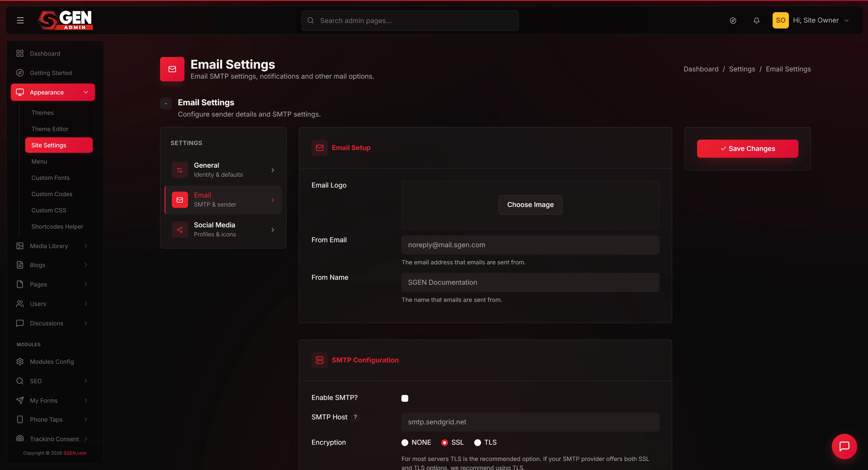Image resolution: width=868 pixels, height=470 pixels.
Task: Select the Discussions speech bubble icon
Action: click(20, 323)
